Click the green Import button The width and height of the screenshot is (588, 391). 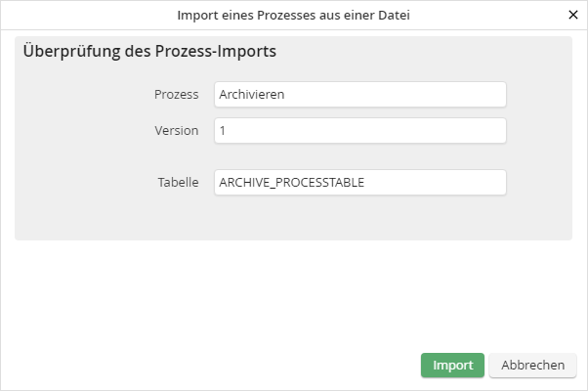tap(452, 366)
